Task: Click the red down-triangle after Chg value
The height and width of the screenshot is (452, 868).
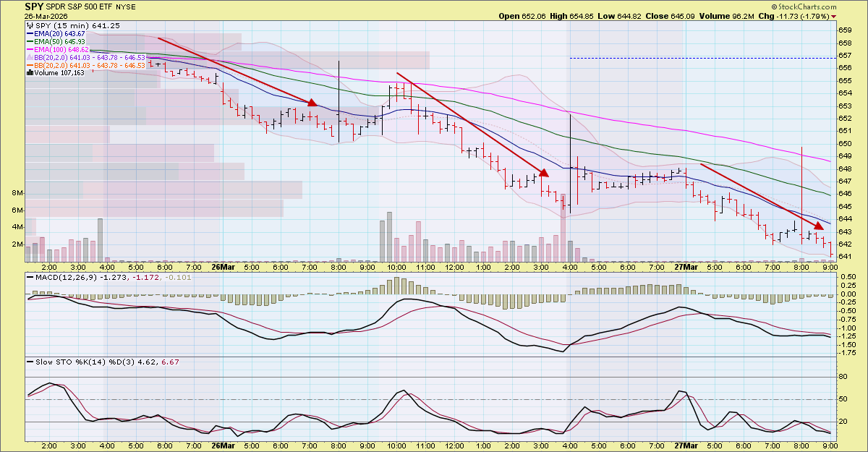Action: (834, 16)
